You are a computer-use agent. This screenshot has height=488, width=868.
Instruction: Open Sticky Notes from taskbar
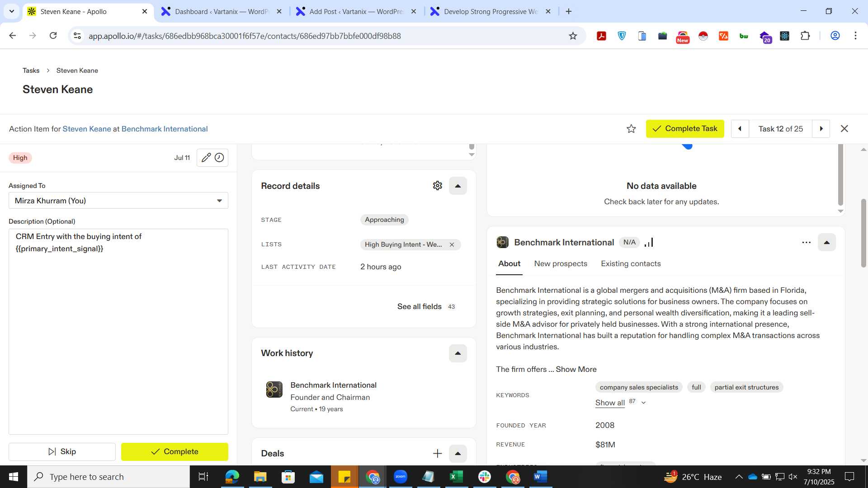click(x=344, y=477)
